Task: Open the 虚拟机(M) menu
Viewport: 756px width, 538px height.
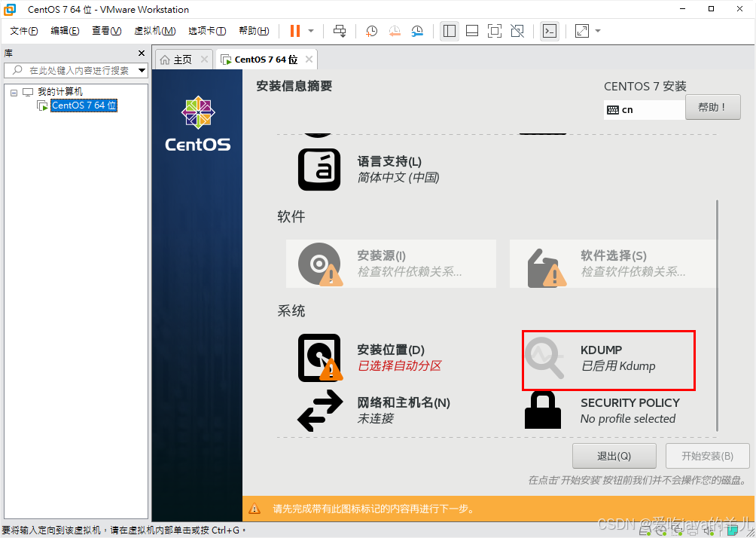Action: 155,31
